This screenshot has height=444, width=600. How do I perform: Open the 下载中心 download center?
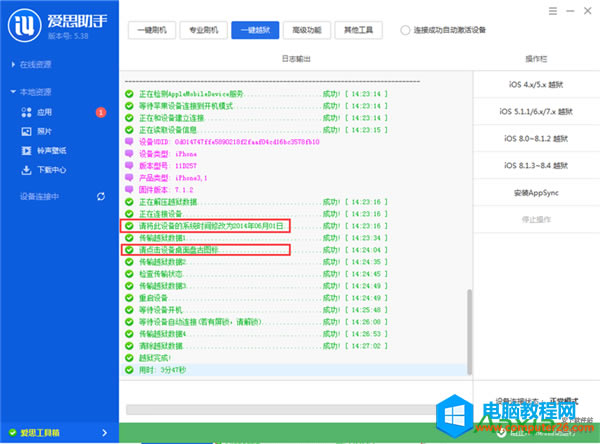coord(44,170)
